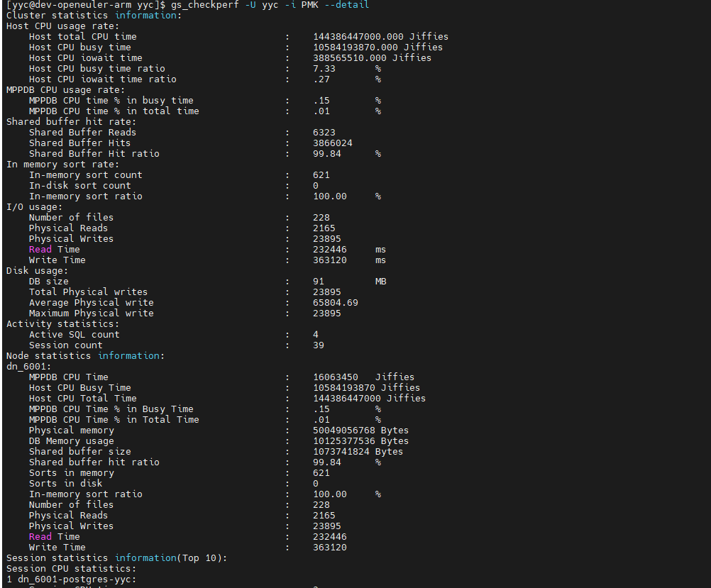Image resolution: width=711 pixels, height=588 pixels.
Task: Click the Session count value 39
Action: (x=319, y=345)
